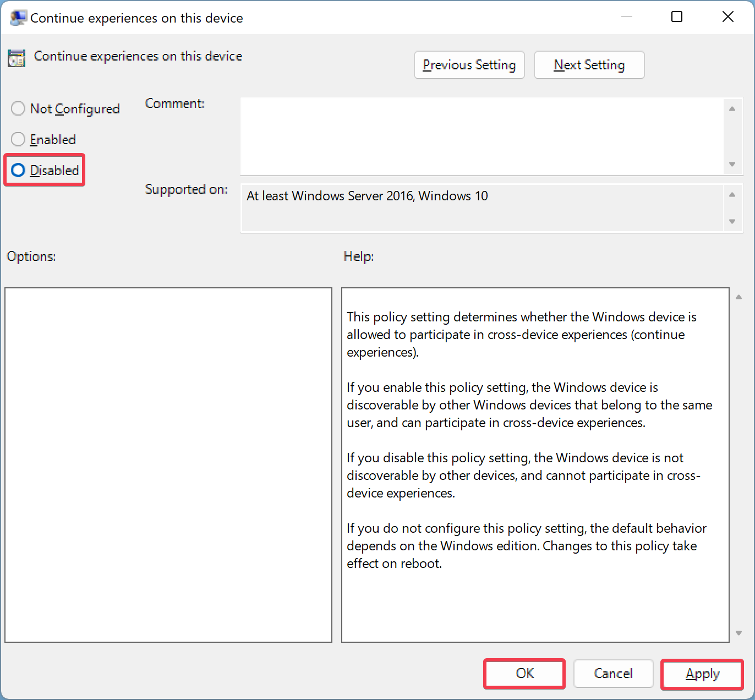Click the Help text starting 'This policy setting determines'
Viewport: 755px width, 700px height.
[522, 335]
